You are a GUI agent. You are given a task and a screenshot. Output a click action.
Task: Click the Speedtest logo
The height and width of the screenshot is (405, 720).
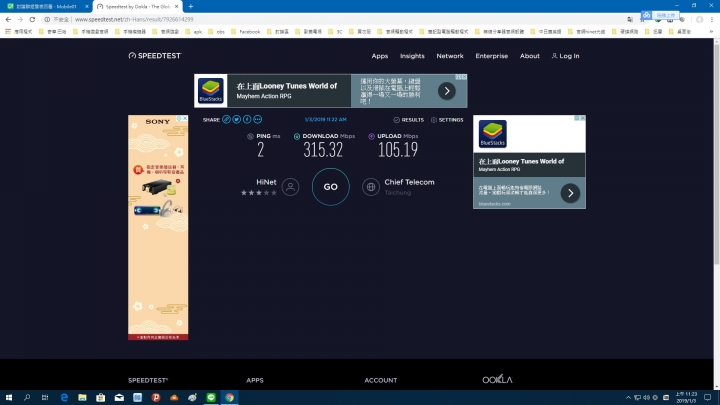155,56
